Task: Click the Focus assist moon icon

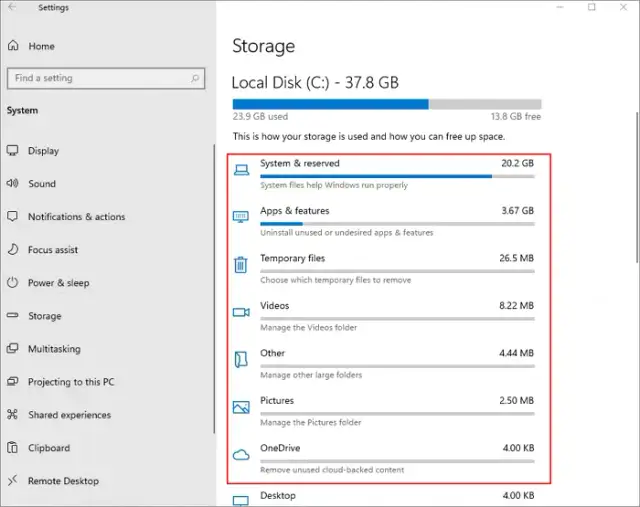Action: tap(13, 249)
